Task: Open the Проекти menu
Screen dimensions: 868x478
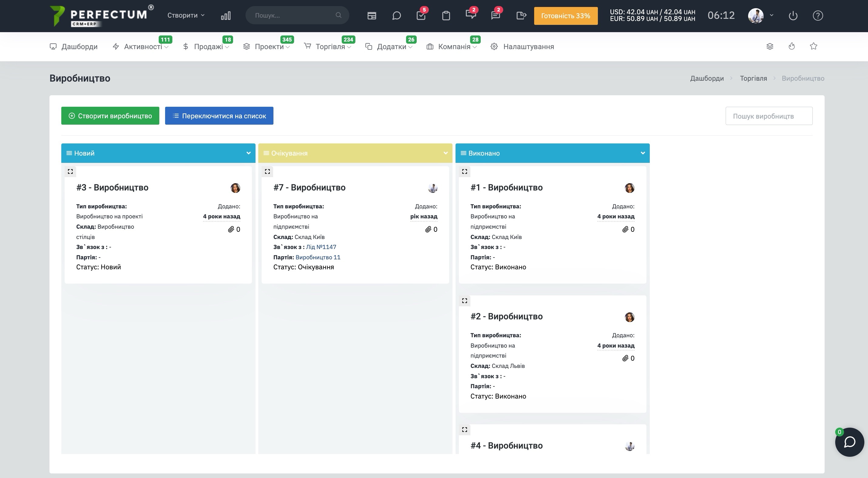Action: click(266, 46)
